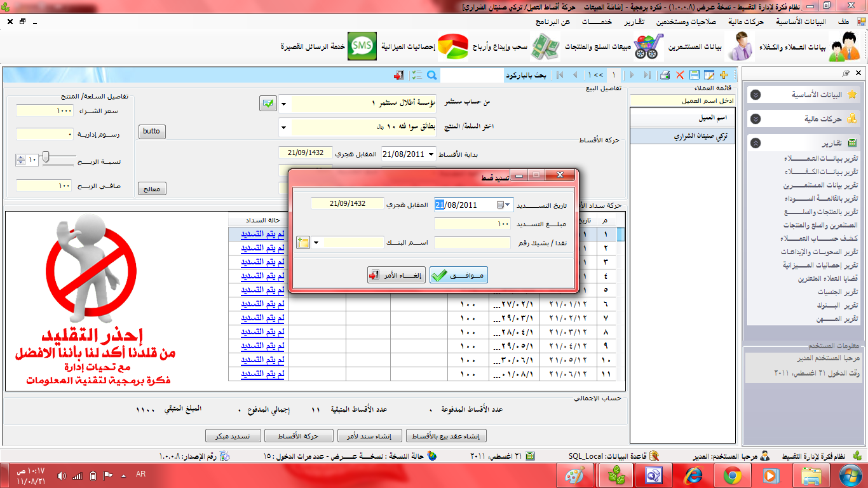
Task: Open the reports (تقارير) menu
Action: click(633, 21)
